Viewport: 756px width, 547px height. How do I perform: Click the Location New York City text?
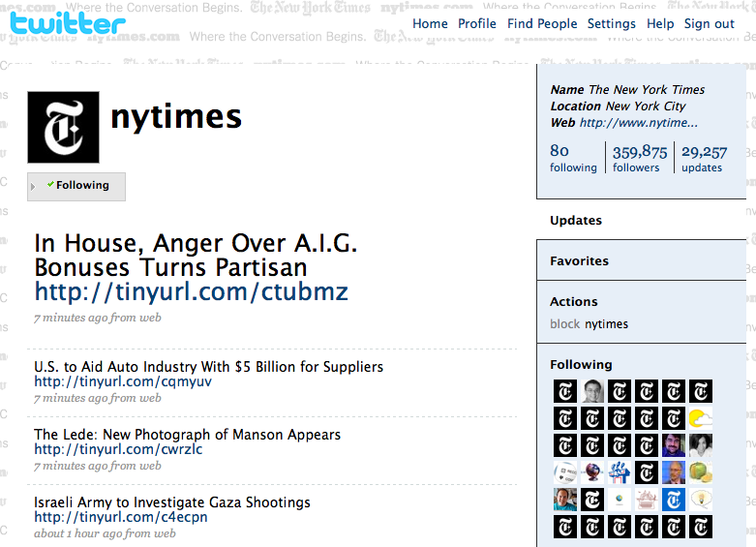point(619,106)
